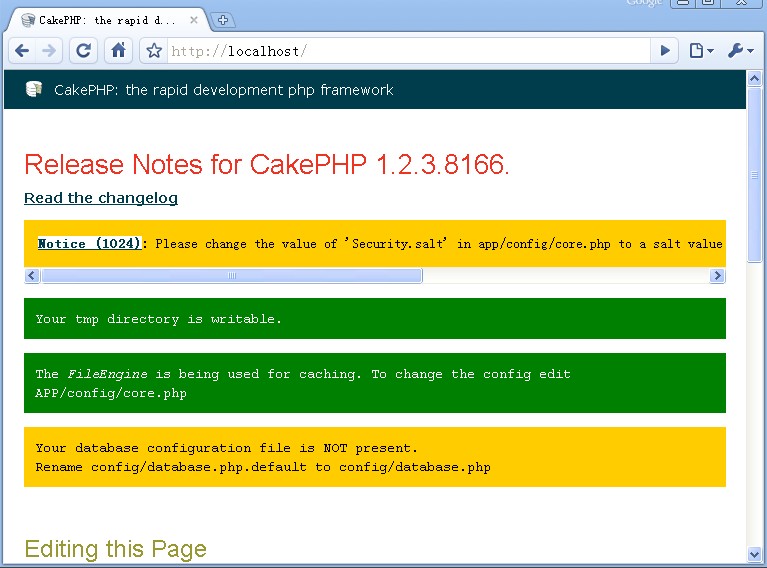Viewport: 767px width, 568px height.
Task: Open the browser home page
Action: pos(118,51)
